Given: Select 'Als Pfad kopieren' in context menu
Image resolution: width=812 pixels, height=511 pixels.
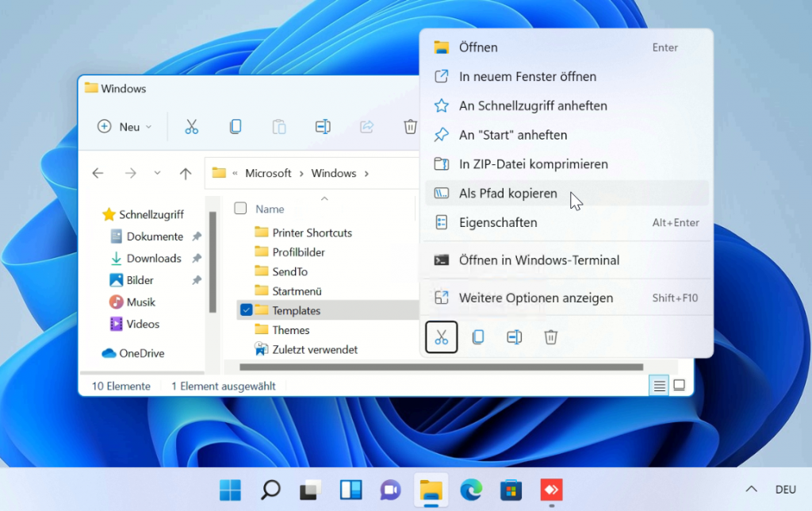Looking at the screenshot, I should pyautogui.click(x=507, y=194).
